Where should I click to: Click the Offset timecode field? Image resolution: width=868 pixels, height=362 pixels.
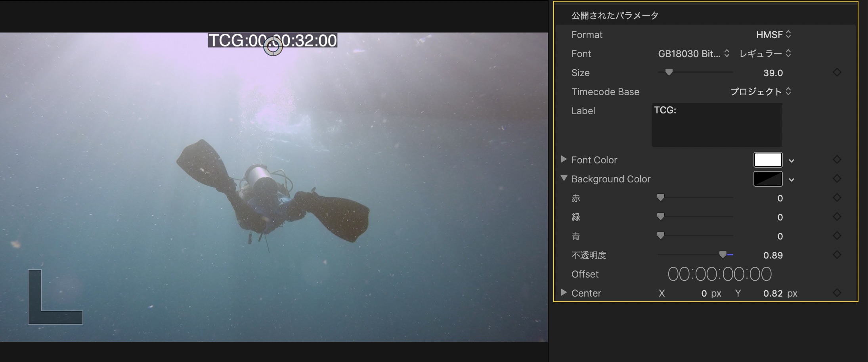[x=720, y=274]
